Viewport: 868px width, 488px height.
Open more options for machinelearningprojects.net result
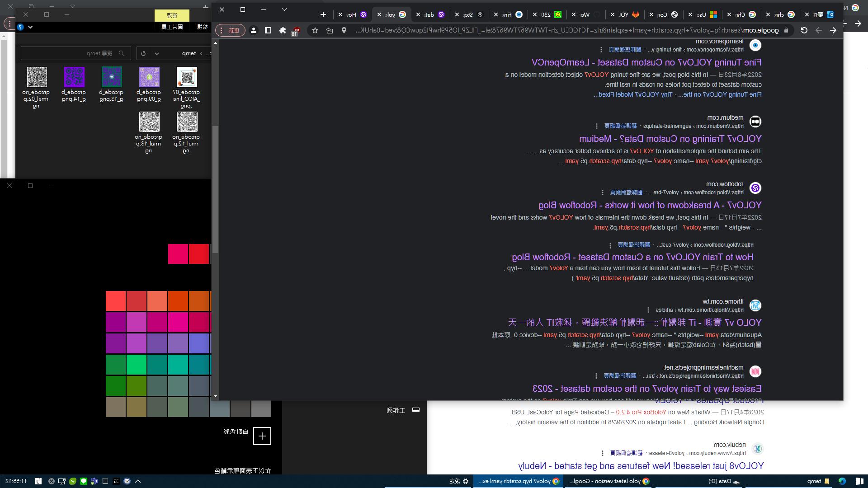pyautogui.click(x=596, y=376)
